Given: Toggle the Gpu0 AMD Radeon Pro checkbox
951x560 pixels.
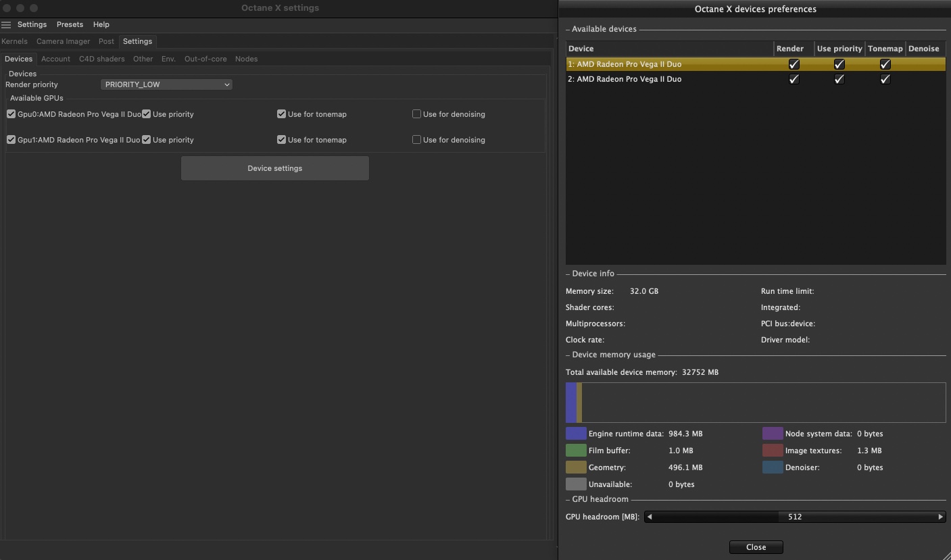Looking at the screenshot, I should pyautogui.click(x=11, y=114).
